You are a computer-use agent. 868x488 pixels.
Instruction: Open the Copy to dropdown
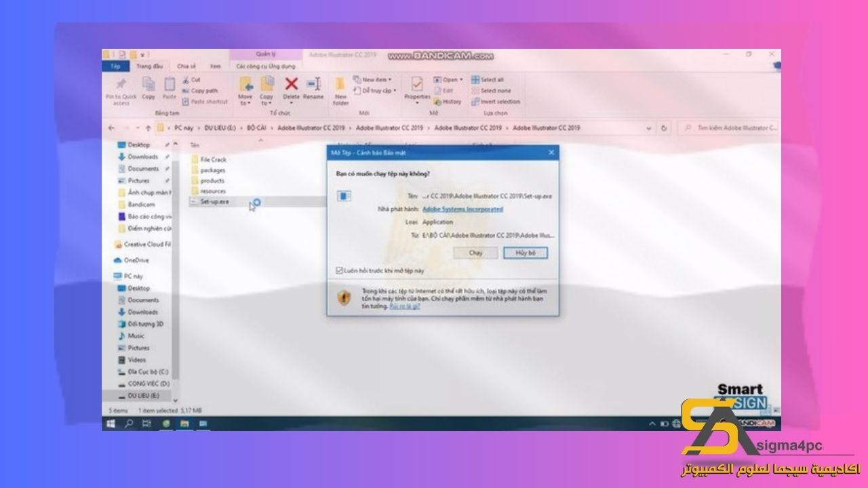[x=267, y=91]
